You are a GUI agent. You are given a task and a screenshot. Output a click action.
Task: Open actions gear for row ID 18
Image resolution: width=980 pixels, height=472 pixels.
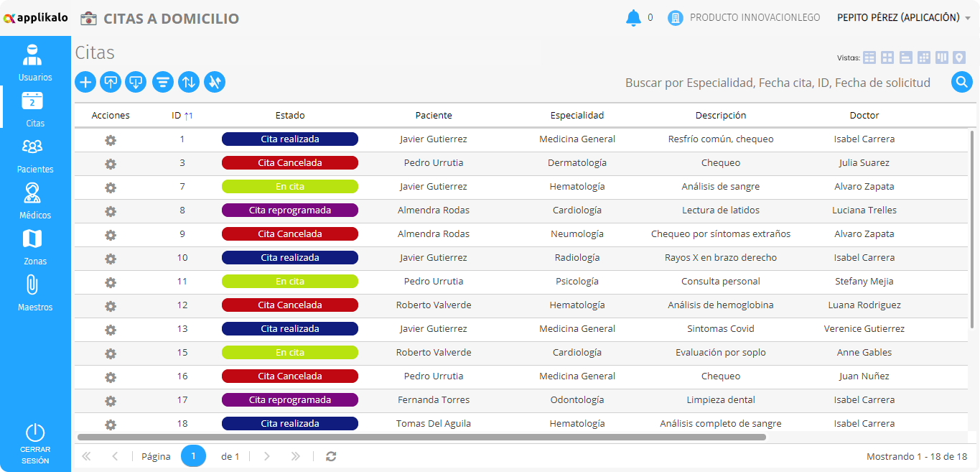coord(111,425)
